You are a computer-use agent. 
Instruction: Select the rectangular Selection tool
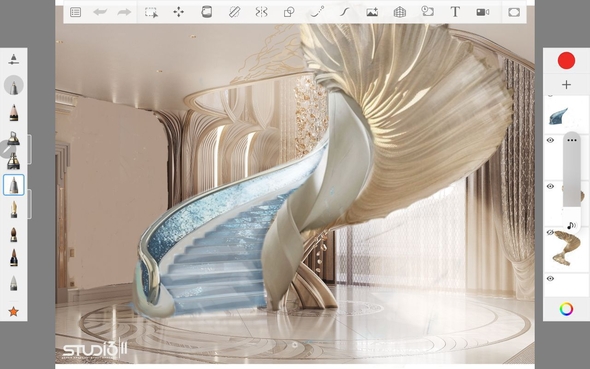(x=151, y=12)
